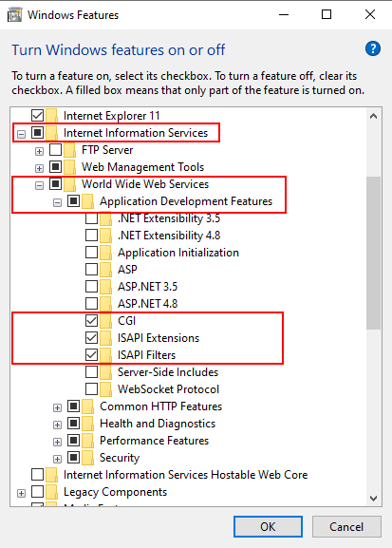Tick the WebSocket Protocol checkbox

point(91,389)
